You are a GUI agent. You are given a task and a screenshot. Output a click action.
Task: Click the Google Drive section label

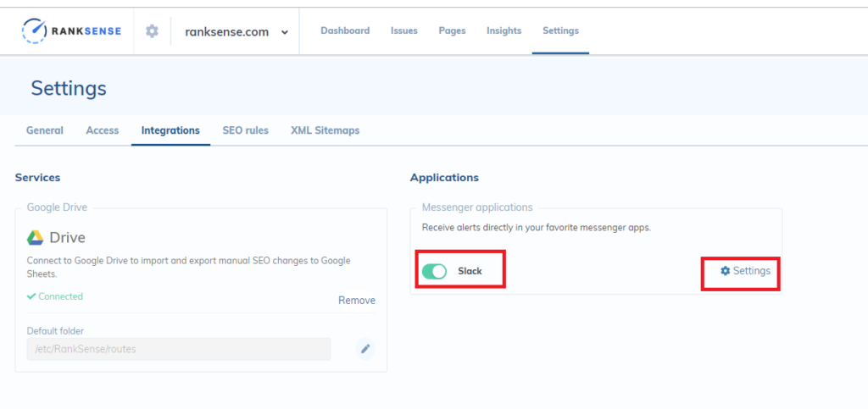point(57,207)
